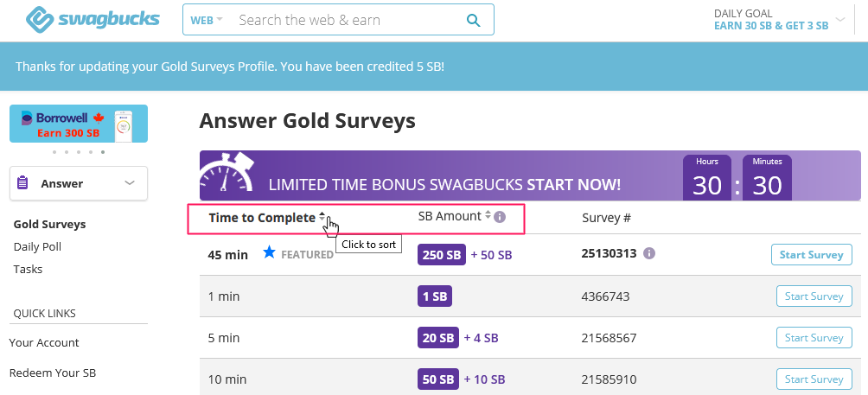Start Survey 25130313

pyautogui.click(x=812, y=254)
